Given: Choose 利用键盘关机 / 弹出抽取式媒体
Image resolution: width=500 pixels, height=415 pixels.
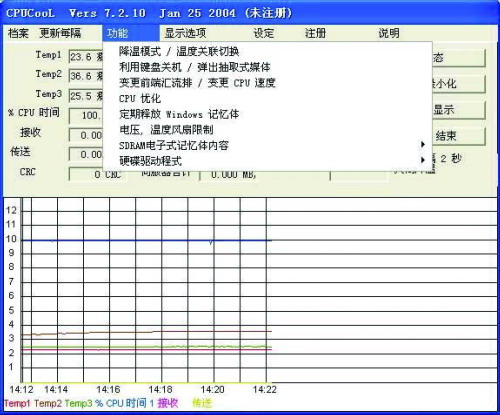Looking at the screenshot, I should (x=267, y=67).
